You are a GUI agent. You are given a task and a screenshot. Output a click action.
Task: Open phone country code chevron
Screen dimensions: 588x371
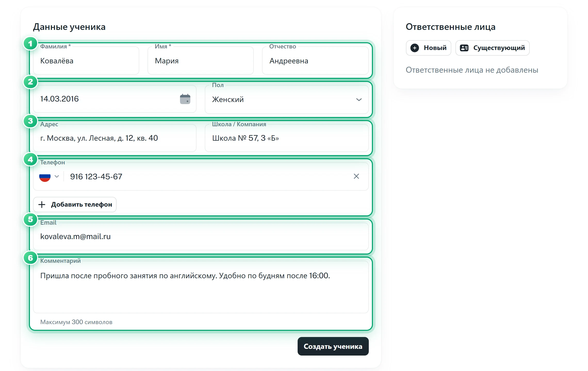(57, 176)
